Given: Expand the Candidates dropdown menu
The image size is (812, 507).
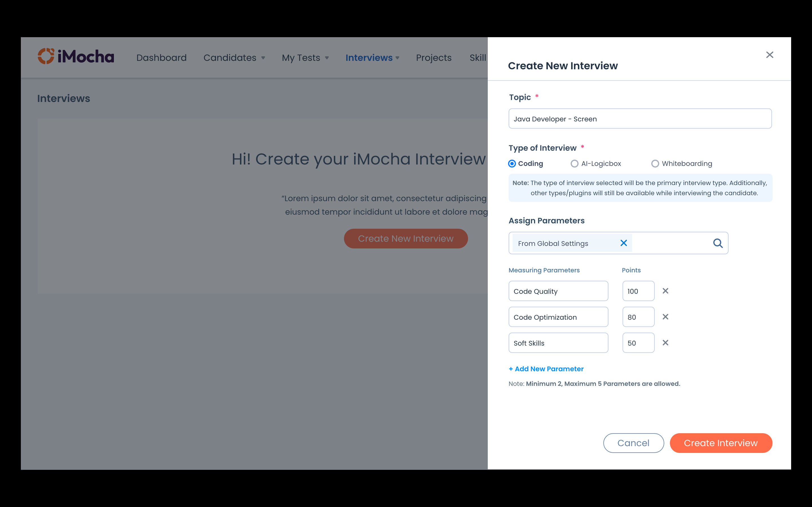Looking at the screenshot, I should pos(234,58).
